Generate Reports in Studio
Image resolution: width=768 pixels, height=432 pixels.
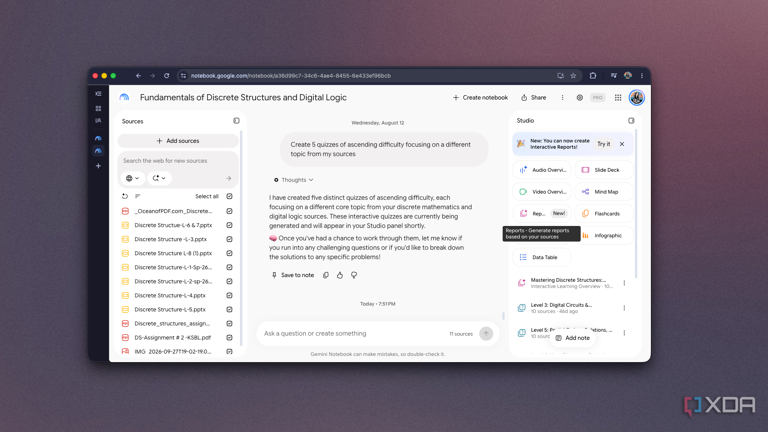pyautogui.click(x=542, y=214)
